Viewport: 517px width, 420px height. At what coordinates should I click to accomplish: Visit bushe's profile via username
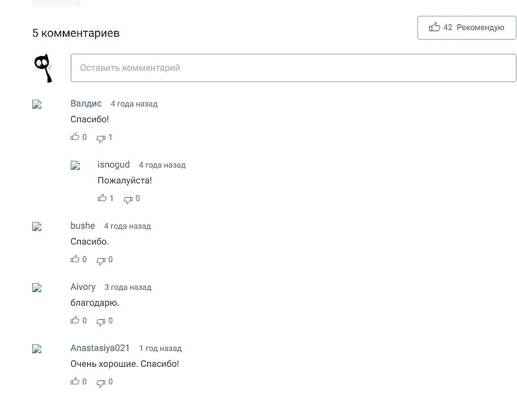pos(83,226)
